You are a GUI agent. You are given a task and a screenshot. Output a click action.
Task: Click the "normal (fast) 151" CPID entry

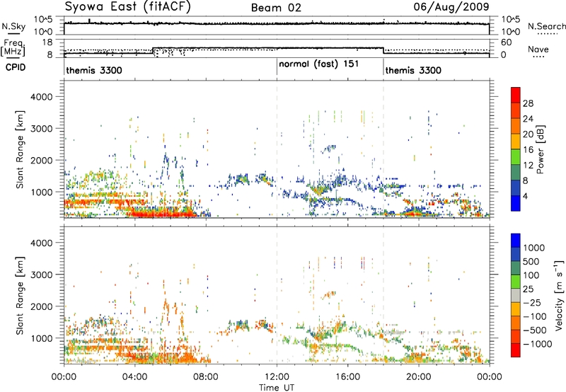click(x=319, y=64)
